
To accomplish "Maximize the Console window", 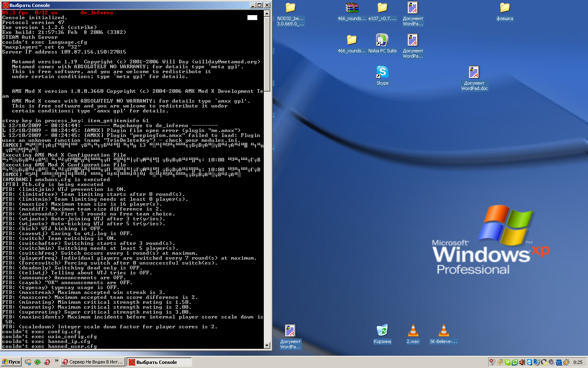I will pyautogui.click(x=259, y=5).
